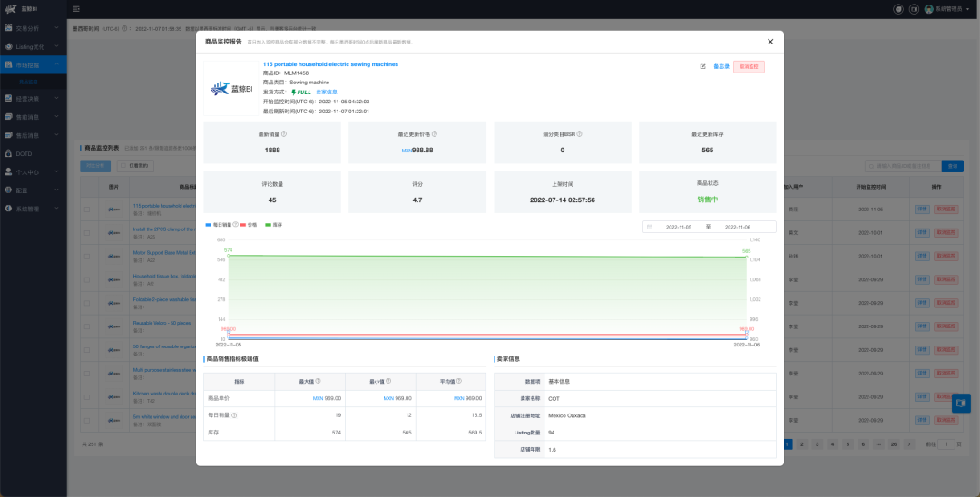Image resolution: width=980 pixels, height=497 pixels.
Task: Expand the 系统管理 menu chevron
Action: [56, 208]
